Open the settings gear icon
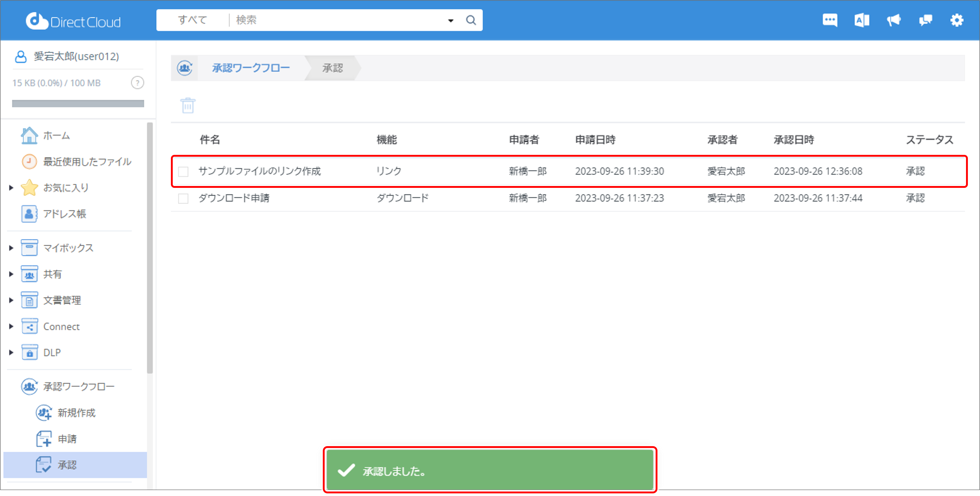This screenshot has width=980, height=496. 957,20
